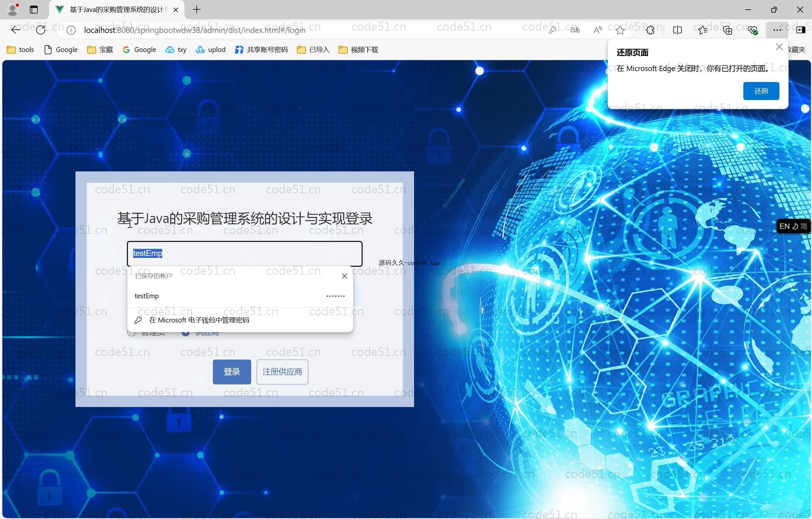
Task: Open the Favorites list icon
Action: [702, 30]
